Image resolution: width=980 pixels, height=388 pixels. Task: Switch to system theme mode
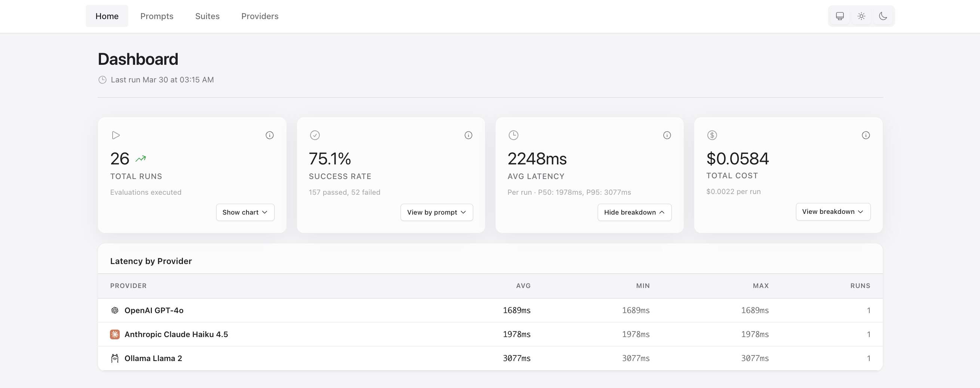coord(840,16)
